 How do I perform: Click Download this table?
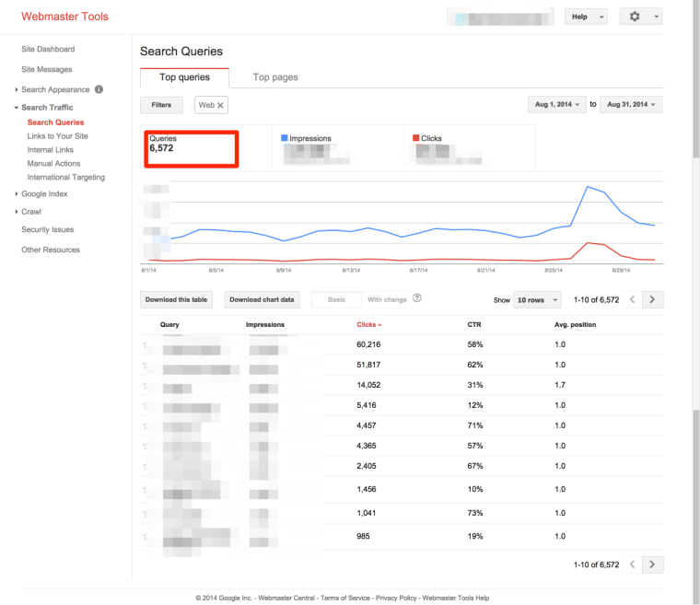(x=176, y=299)
